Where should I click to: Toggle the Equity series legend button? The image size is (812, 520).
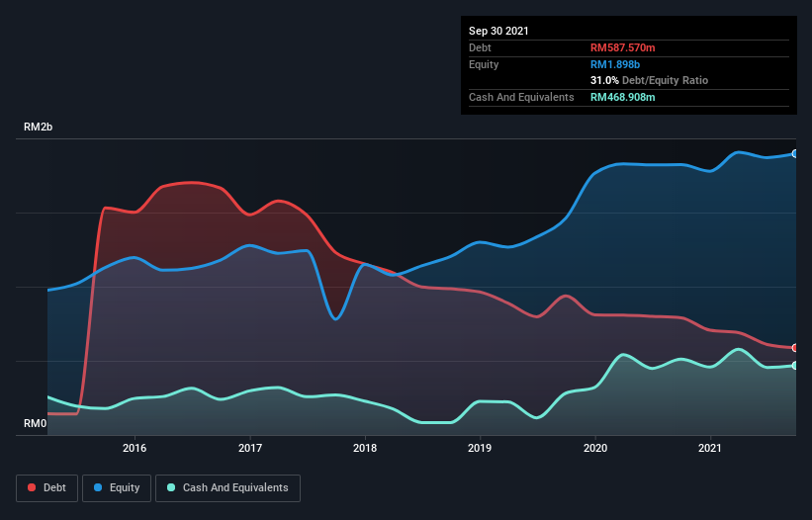[117, 488]
